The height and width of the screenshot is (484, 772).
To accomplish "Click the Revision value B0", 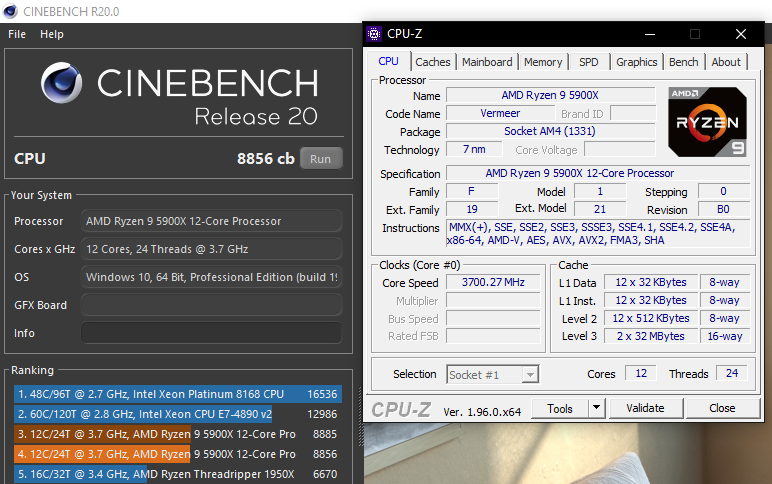I will [723, 209].
